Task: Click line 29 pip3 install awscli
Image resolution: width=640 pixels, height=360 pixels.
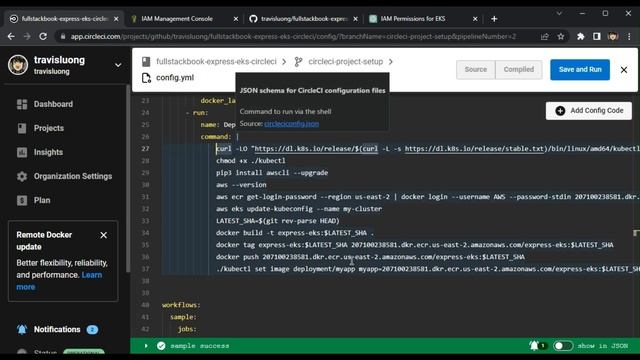Action: [272, 173]
